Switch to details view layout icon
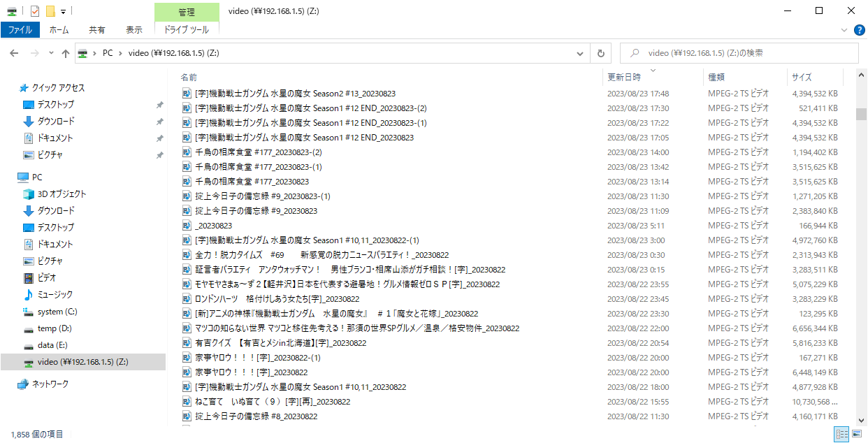This screenshot has height=443, width=868. (x=842, y=435)
